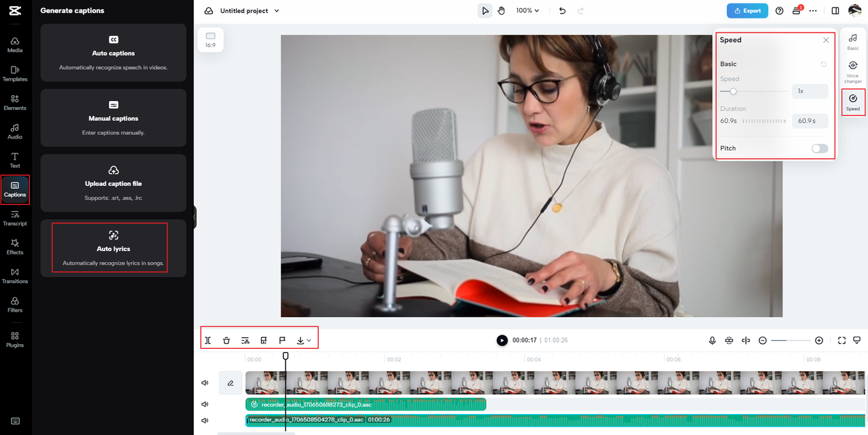The height and width of the screenshot is (435, 868).
Task: Play the video preview
Action: (502, 340)
